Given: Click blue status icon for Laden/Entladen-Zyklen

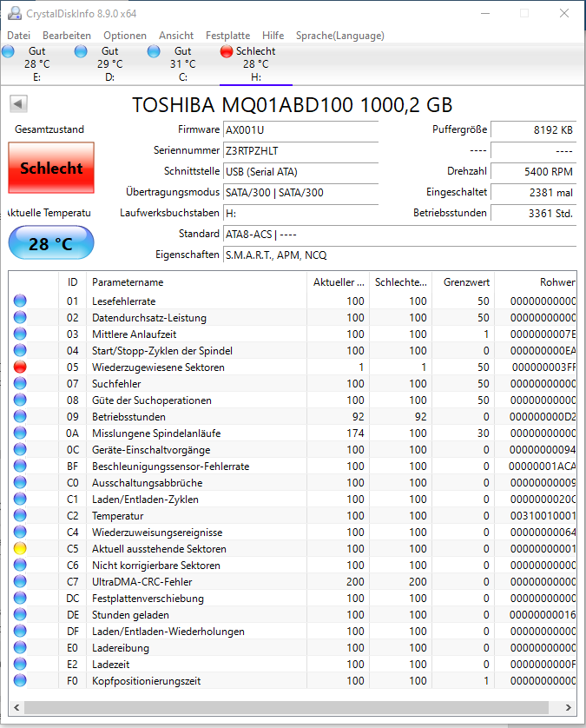Looking at the screenshot, I should click(x=20, y=500).
